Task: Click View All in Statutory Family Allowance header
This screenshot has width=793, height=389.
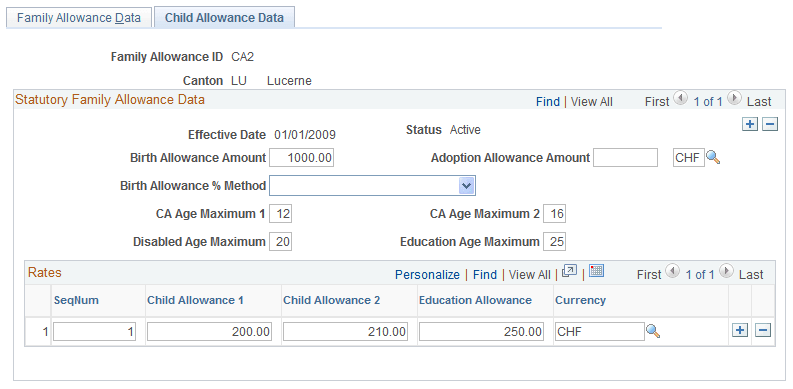Action: (592, 102)
